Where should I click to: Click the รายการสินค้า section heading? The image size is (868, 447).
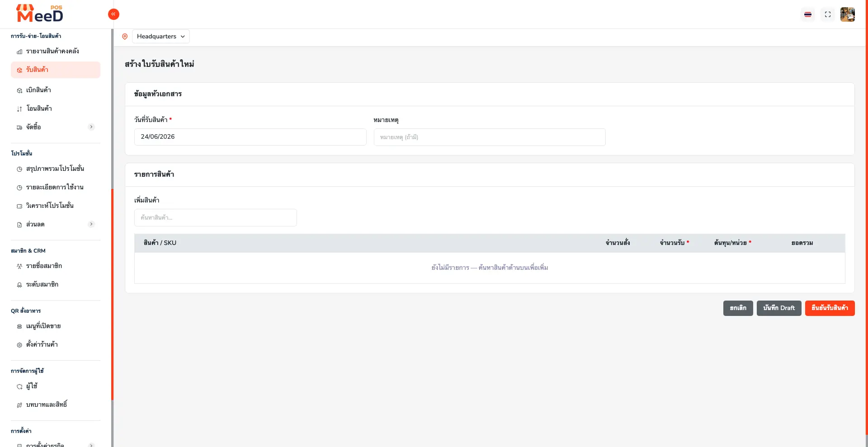coord(154,174)
